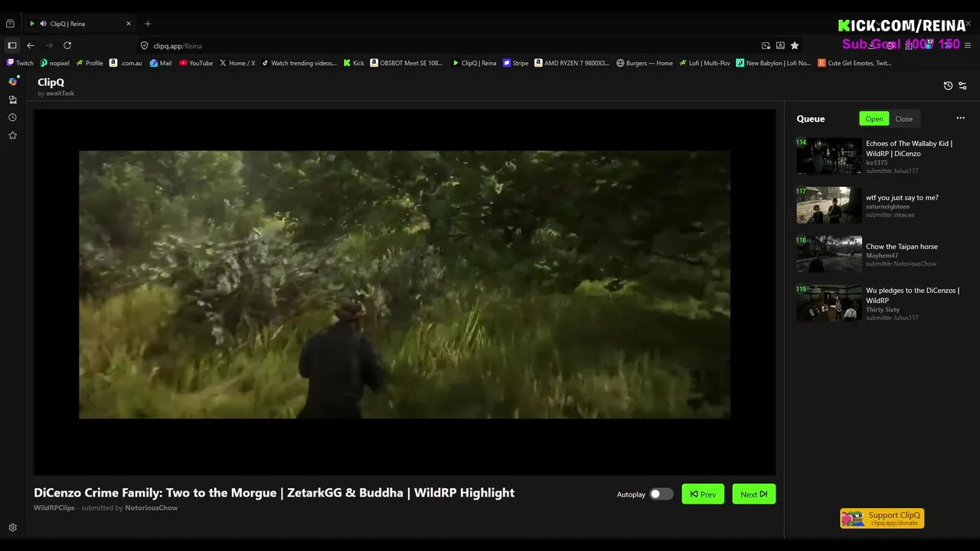Screen dimensions: 980x551
Task: Open the Profile bookmark
Action: tap(90, 63)
